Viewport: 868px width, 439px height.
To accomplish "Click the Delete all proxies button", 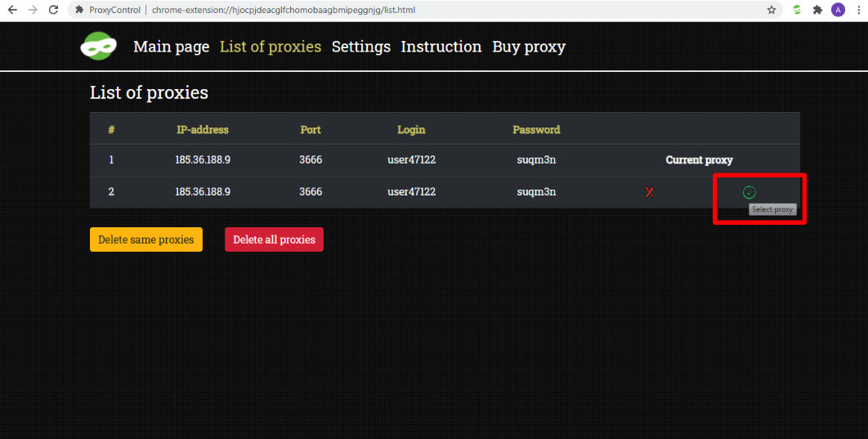I will [x=274, y=240].
